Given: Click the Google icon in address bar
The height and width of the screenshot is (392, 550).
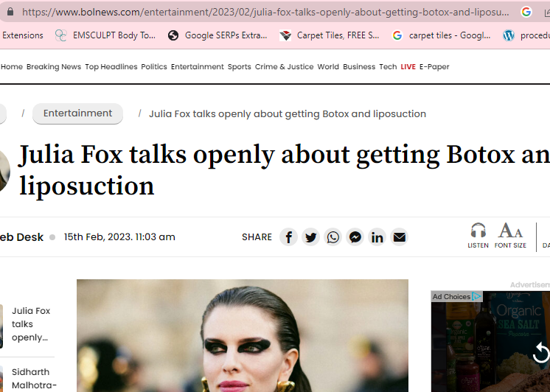Looking at the screenshot, I should 526,13.
